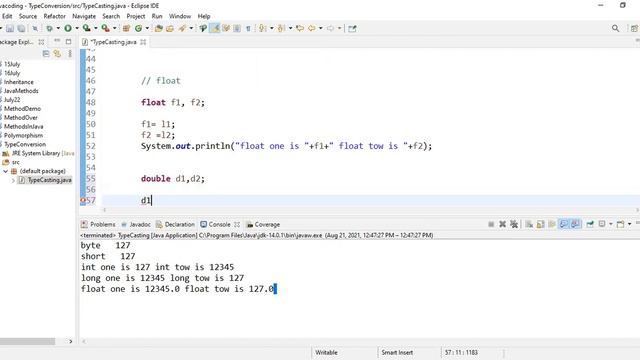Toggle Show Console on standard output change
This screenshot has width=640, height=360.
564,224
